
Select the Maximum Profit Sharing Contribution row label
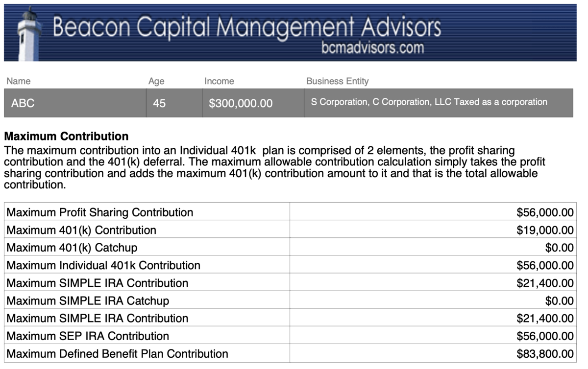click(x=100, y=212)
